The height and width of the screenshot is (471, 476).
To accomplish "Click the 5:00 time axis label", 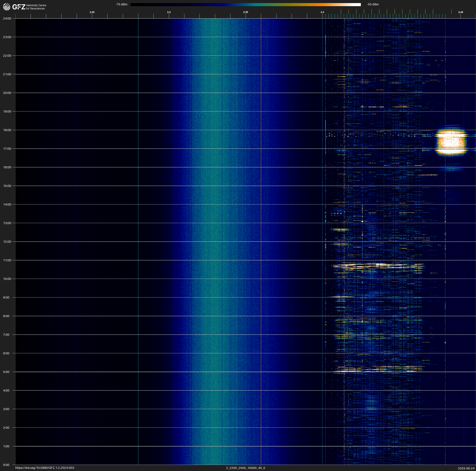I will coord(6,372).
